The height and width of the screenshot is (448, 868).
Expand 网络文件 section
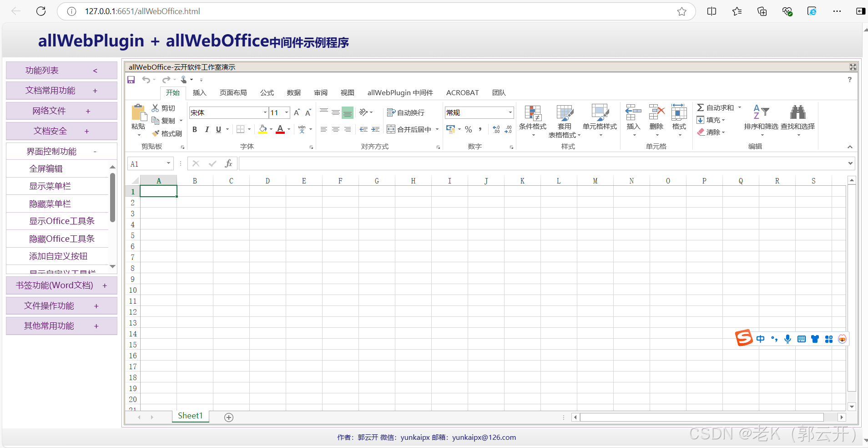61,111
